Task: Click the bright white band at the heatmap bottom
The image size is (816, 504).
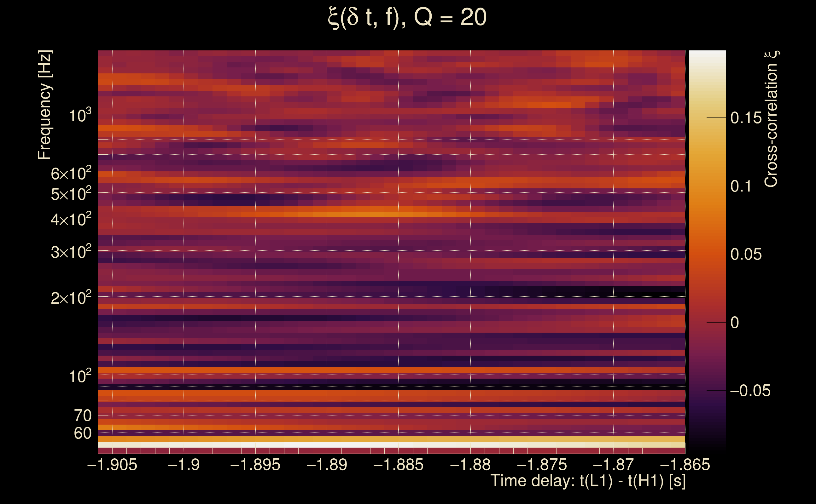Action: tap(391, 445)
